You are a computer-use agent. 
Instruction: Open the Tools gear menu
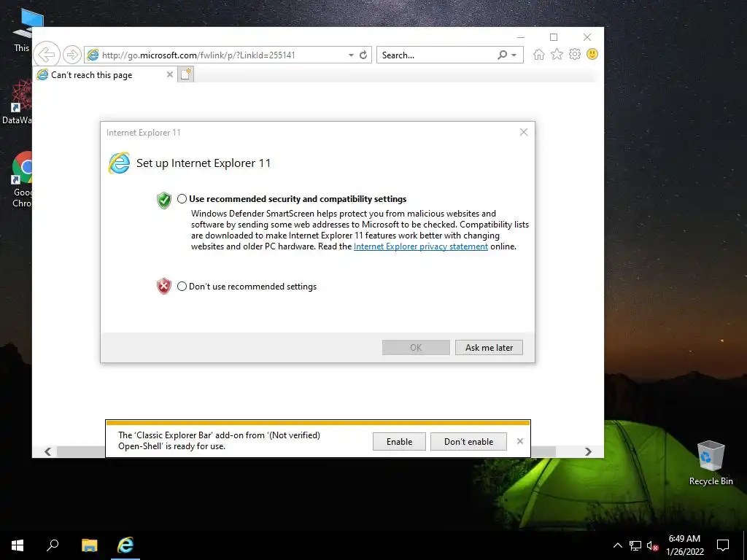575,54
